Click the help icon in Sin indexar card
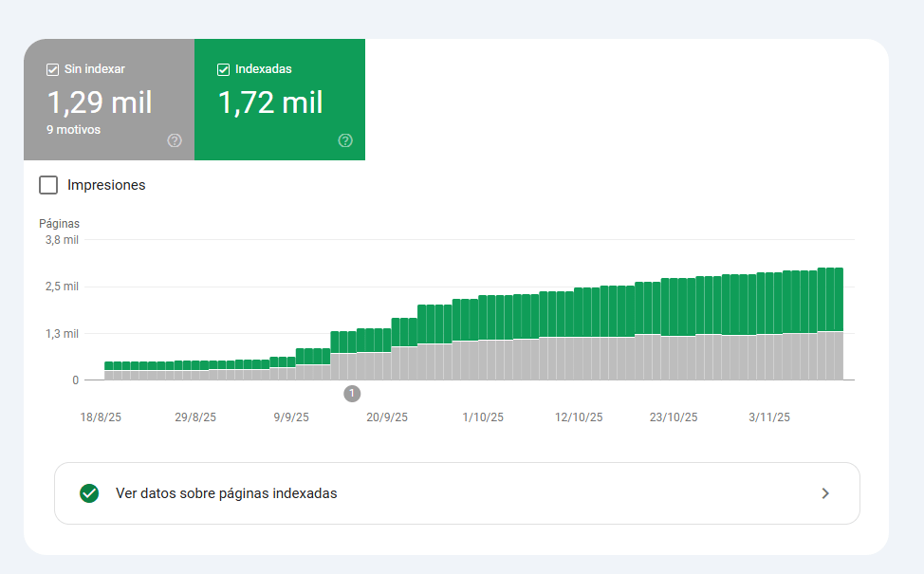The height and width of the screenshot is (574, 924). 175,140
